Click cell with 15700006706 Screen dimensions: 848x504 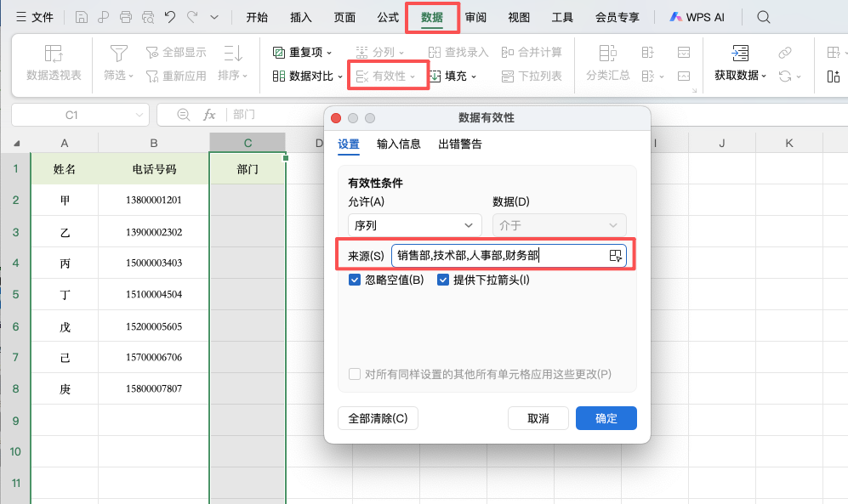pos(154,357)
